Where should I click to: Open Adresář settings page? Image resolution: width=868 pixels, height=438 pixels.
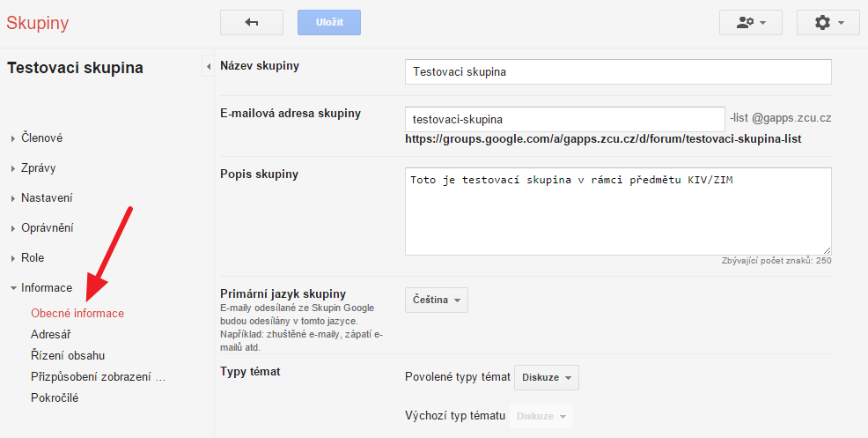[51, 334]
